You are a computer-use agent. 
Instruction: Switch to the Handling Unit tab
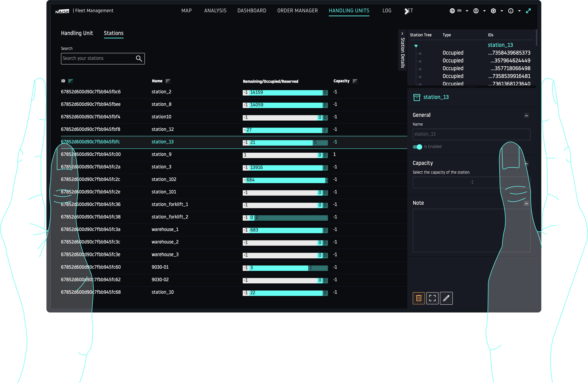point(77,33)
